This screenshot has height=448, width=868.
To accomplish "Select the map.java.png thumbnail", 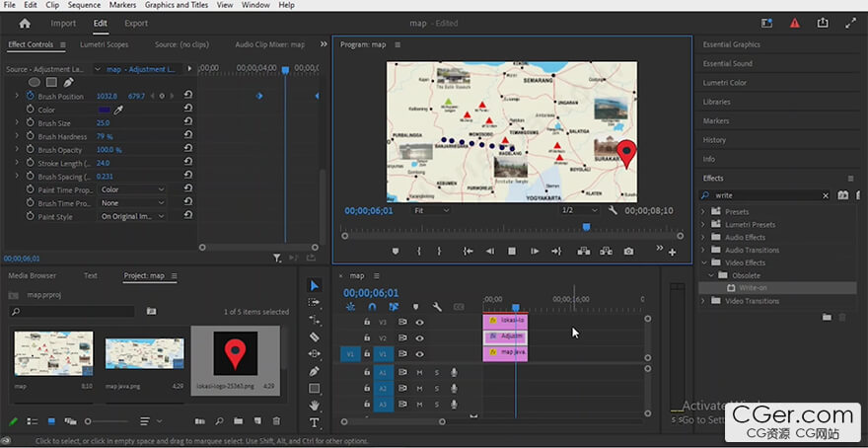I will [x=144, y=354].
